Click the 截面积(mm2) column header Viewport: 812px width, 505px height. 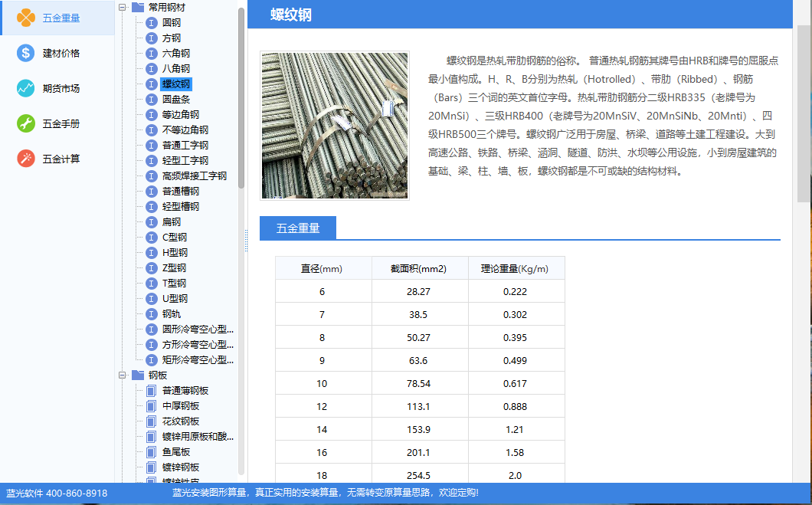[x=418, y=269]
